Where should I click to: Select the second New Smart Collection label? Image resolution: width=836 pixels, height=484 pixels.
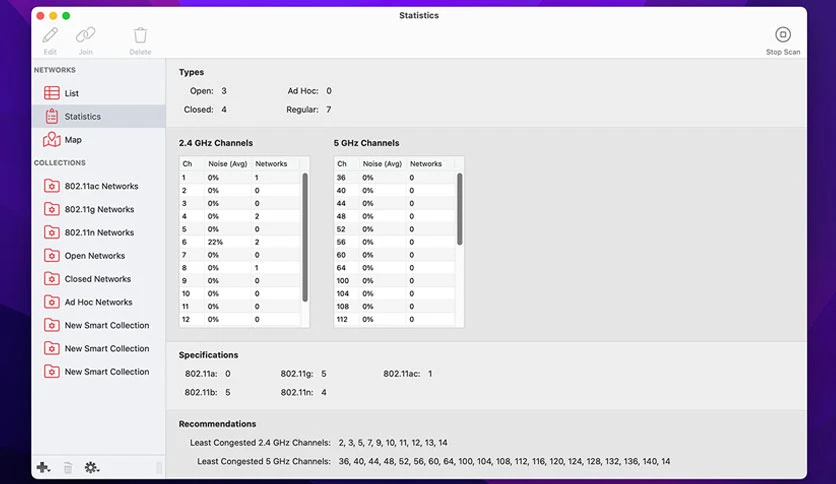click(107, 349)
